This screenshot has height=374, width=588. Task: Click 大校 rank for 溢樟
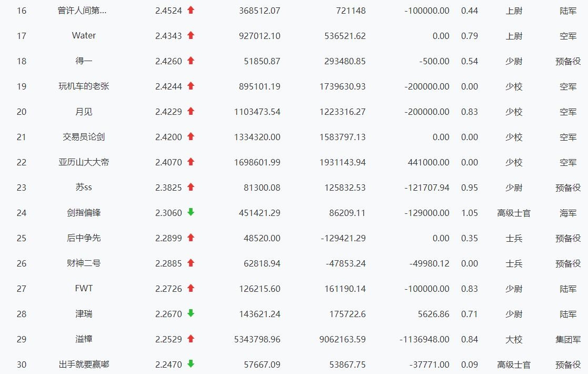pyautogui.click(x=514, y=339)
